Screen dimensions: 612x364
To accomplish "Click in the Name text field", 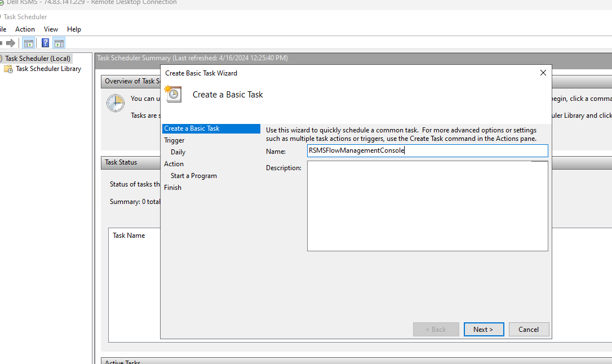I will [427, 150].
